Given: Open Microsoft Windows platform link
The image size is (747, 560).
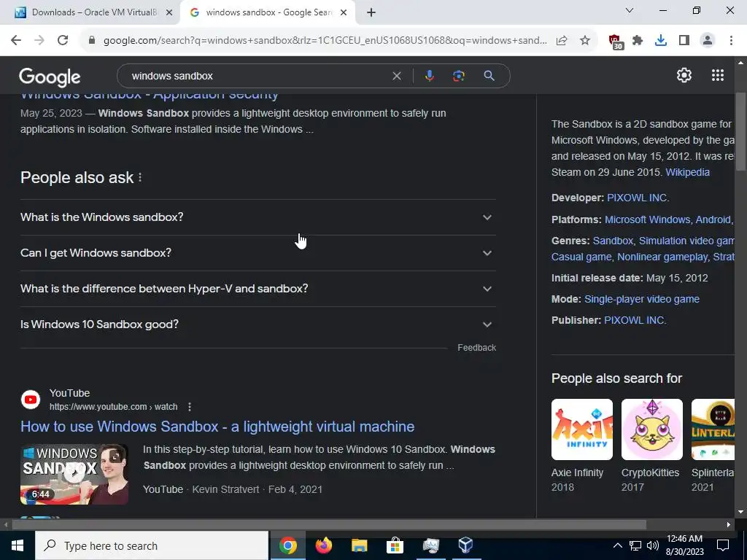Looking at the screenshot, I should coord(648,219).
